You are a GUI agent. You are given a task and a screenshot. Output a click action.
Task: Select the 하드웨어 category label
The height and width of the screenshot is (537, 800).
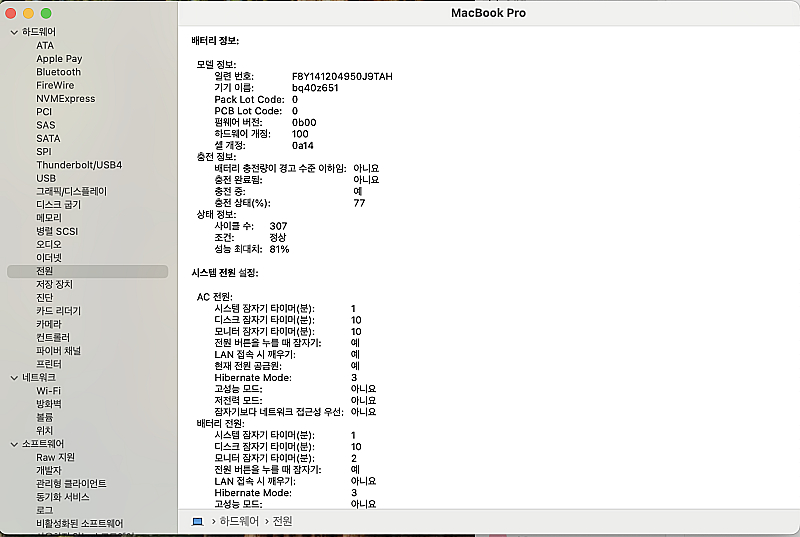[39, 32]
